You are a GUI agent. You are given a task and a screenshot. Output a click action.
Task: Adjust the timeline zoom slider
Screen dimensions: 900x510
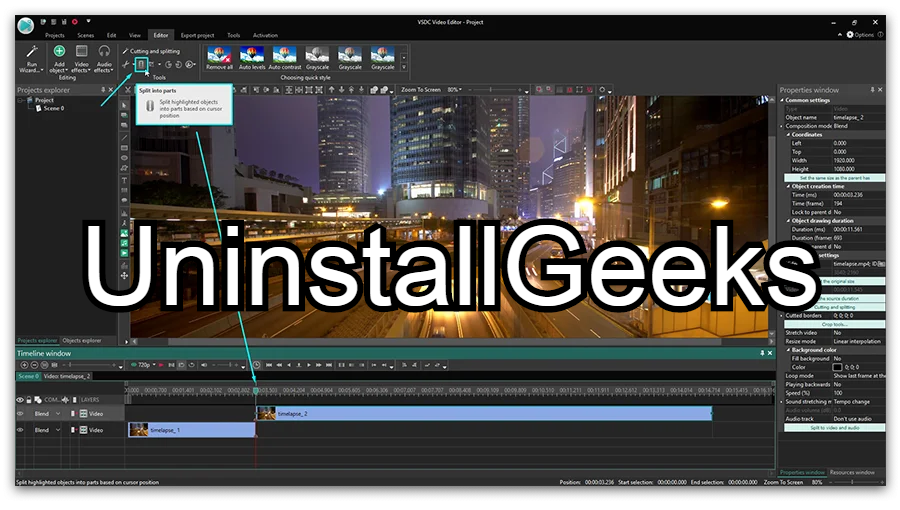89,365
